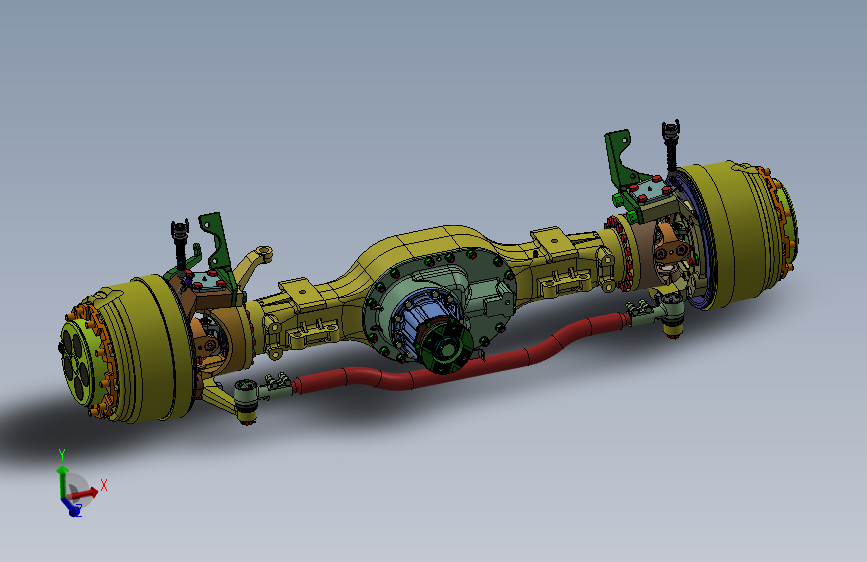Select the dark green drive flange at the differential
Viewport: 867px width, 562px height.
pos(447,347)
